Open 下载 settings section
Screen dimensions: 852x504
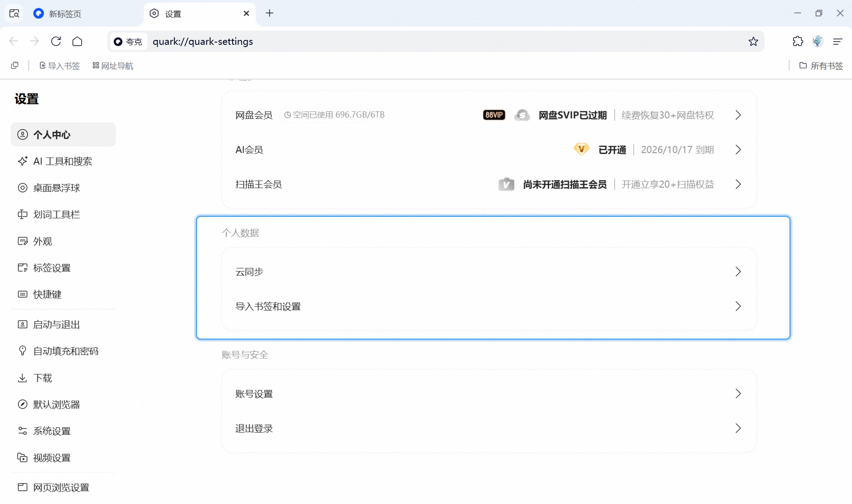tap(63, 378)
